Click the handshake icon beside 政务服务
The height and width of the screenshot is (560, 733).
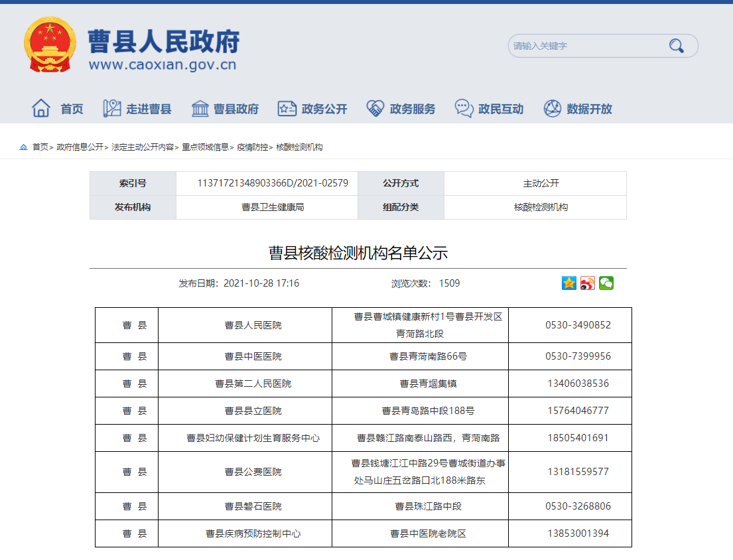click(375, 107)
